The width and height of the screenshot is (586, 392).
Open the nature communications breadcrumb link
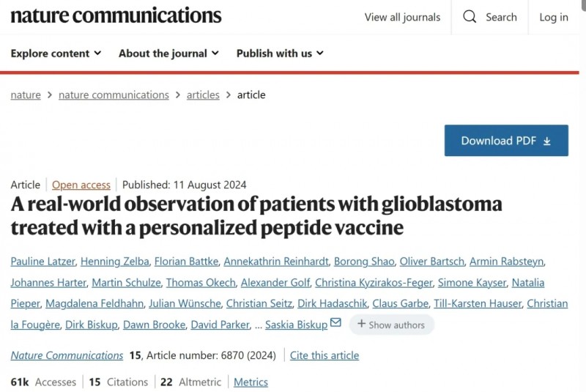[114, 95]
